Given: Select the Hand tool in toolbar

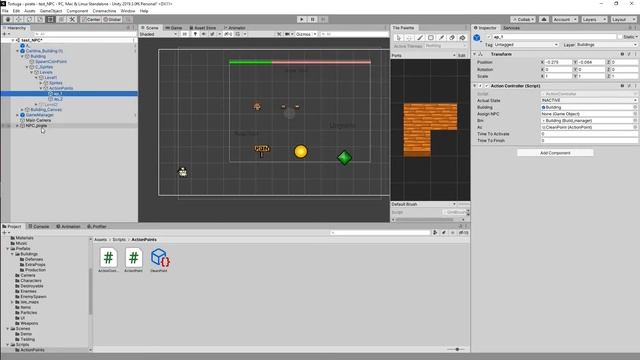Looking at the screenshot, I should pos(8,19).
